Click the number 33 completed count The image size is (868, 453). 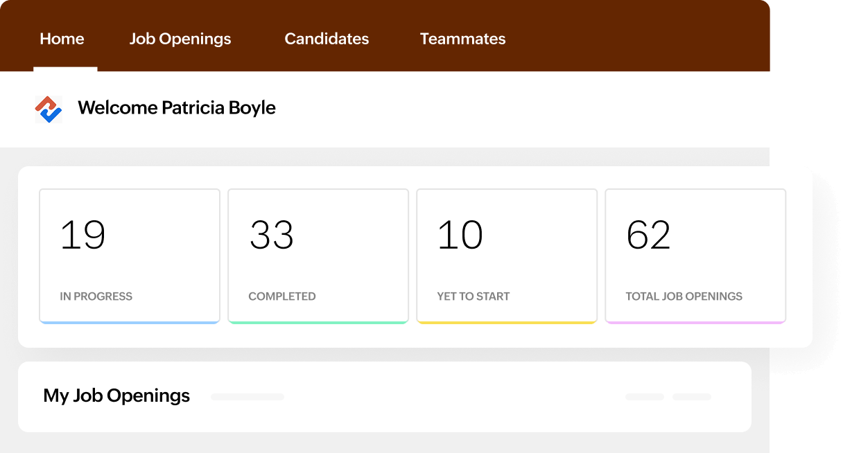[271, 236]
